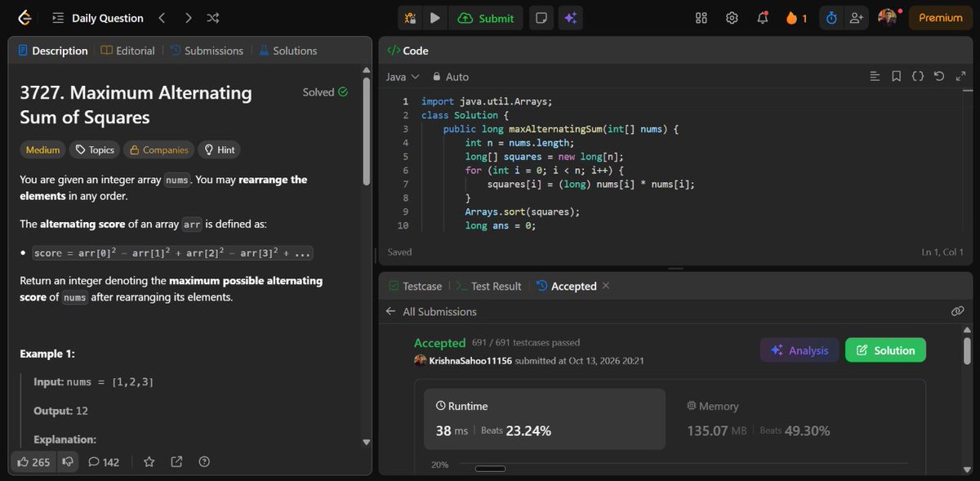Click the Premium button
Viewport: 980px width, 481px height.
point(940,18)
